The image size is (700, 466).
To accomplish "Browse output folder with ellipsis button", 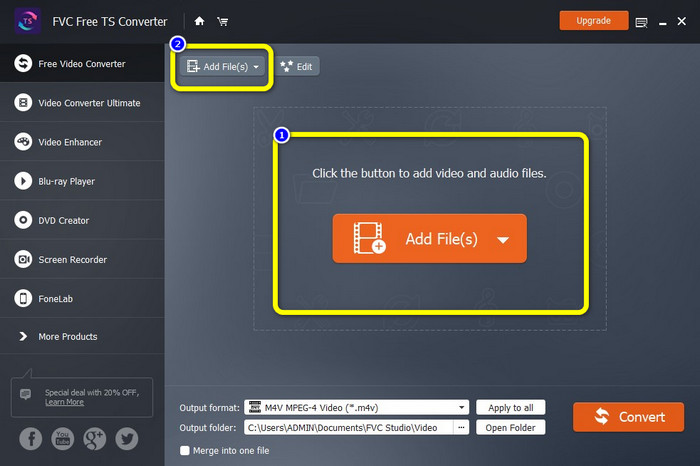I will click(461, 428).
